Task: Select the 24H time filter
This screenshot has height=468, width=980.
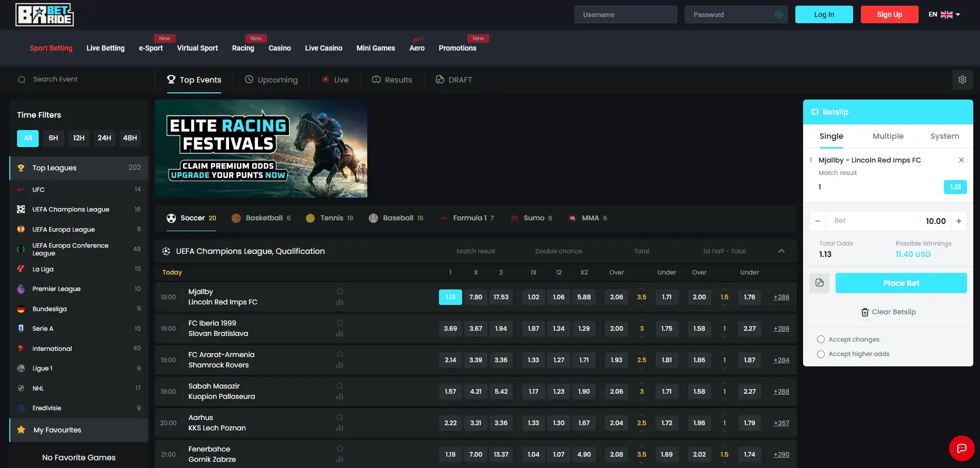Action: tap(104, 138)
